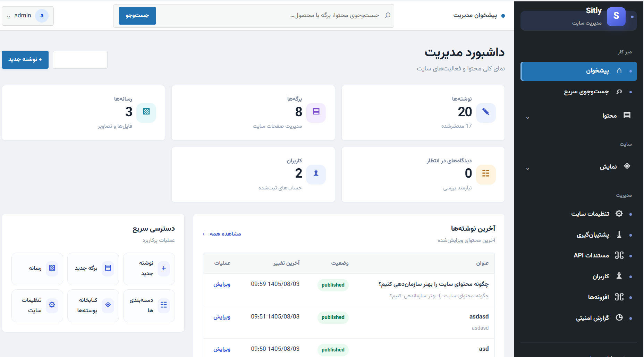Click the home icon next to پیشخوان
Image resolution: width=644 pixels, height=357 pixels.
[x=619, y=71]
